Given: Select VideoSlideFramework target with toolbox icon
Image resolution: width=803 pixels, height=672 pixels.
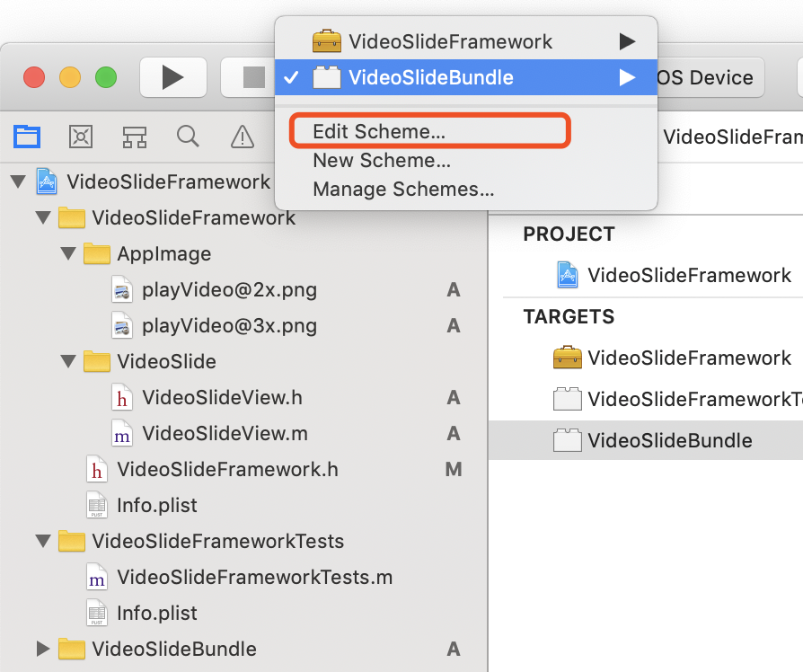Looking at the screenshot, I should (x=689, y=358).
